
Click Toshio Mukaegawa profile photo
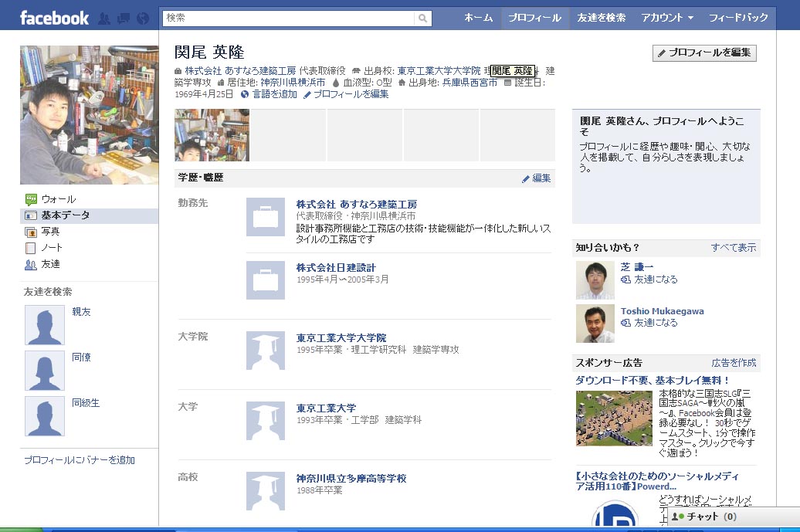(x=595, y=324)
